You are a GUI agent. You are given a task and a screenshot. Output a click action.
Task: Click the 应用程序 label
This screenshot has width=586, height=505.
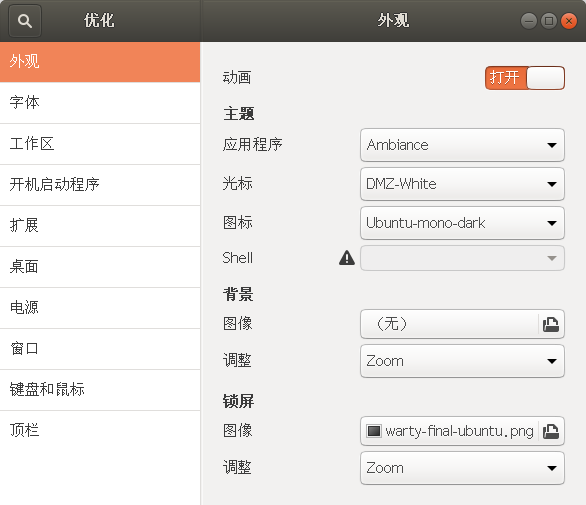253,145
